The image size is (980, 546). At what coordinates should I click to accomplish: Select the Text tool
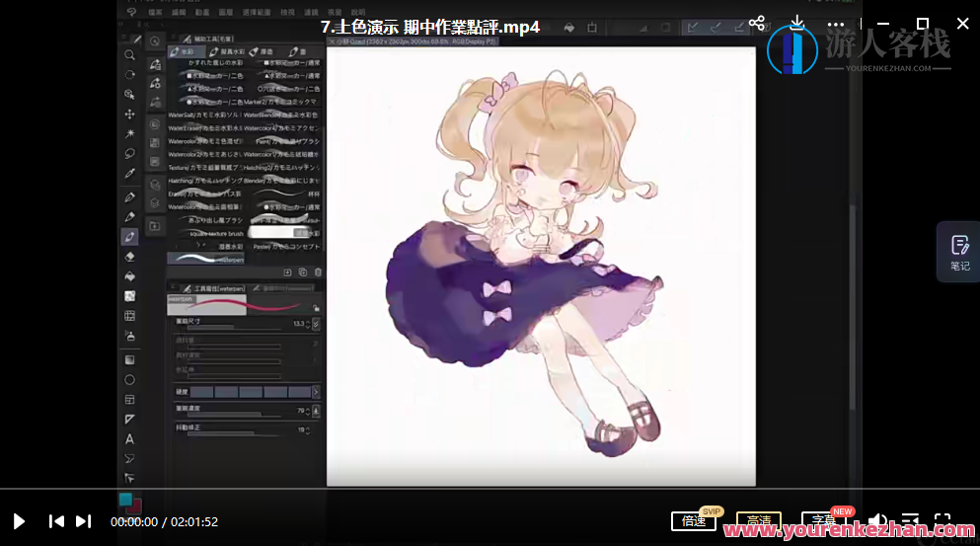click(x=129, y=438)
